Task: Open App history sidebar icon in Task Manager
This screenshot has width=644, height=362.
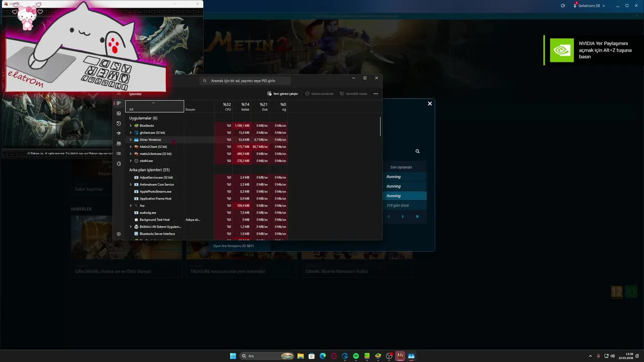Action: point(119,123)
